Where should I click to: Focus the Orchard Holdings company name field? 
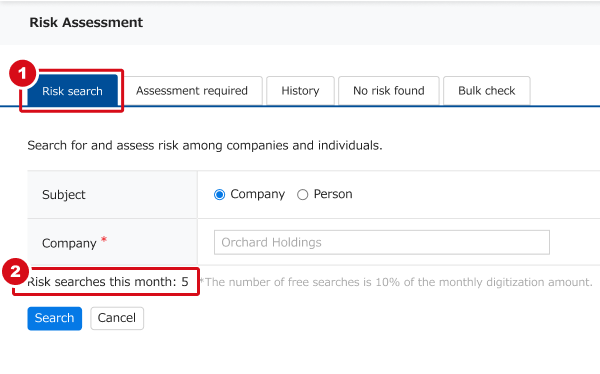click(x=382, y=242)
